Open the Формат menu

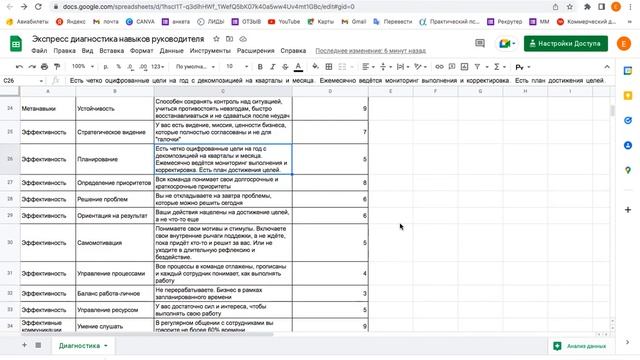tap(142, 51)
